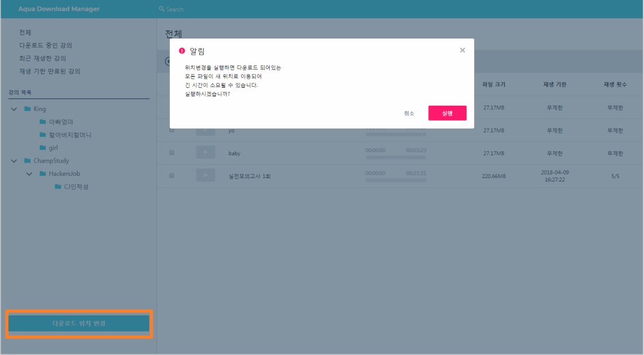Viewport: 644px width, 355px height.
Task: Click the 파일 크기 column header
Action: pos(494,84)
